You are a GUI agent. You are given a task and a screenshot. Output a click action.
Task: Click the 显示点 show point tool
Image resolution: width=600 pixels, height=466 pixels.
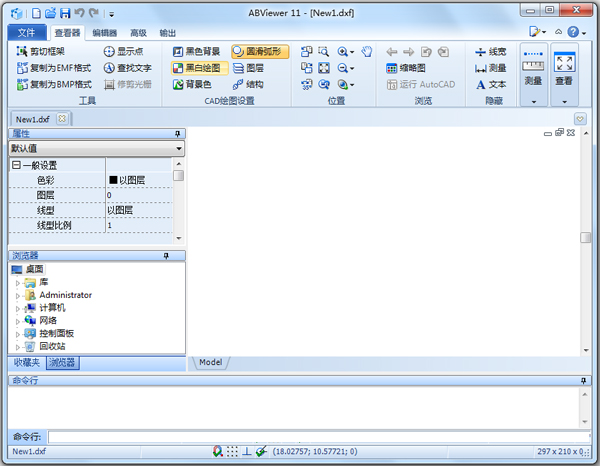123,51
